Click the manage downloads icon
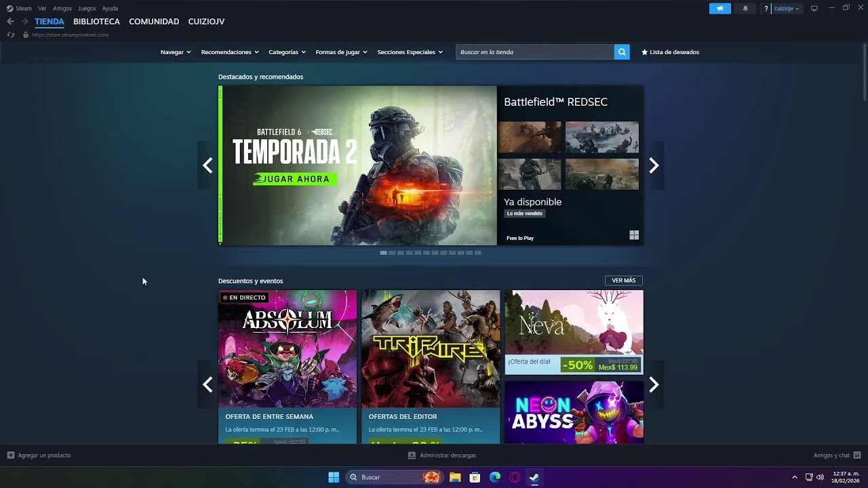Image resolution: width=868 pixels, height=488 pixels. pos(412,455)
